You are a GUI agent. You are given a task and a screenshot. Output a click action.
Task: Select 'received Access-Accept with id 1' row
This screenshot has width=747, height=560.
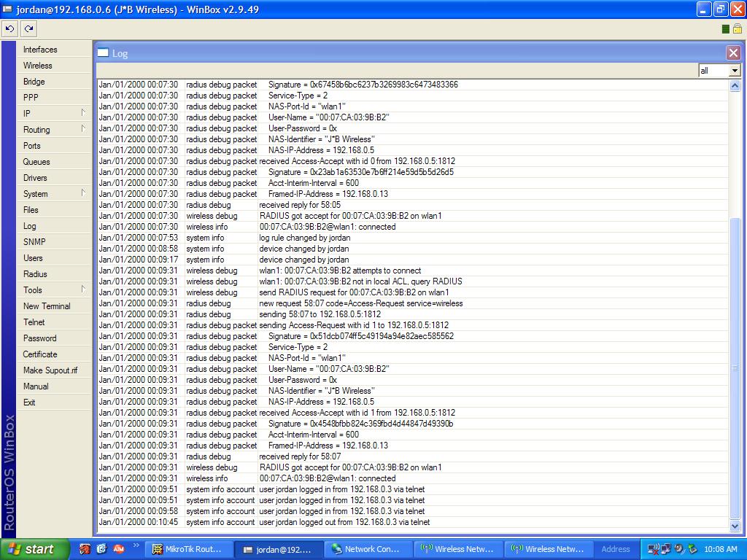point(413,413)
